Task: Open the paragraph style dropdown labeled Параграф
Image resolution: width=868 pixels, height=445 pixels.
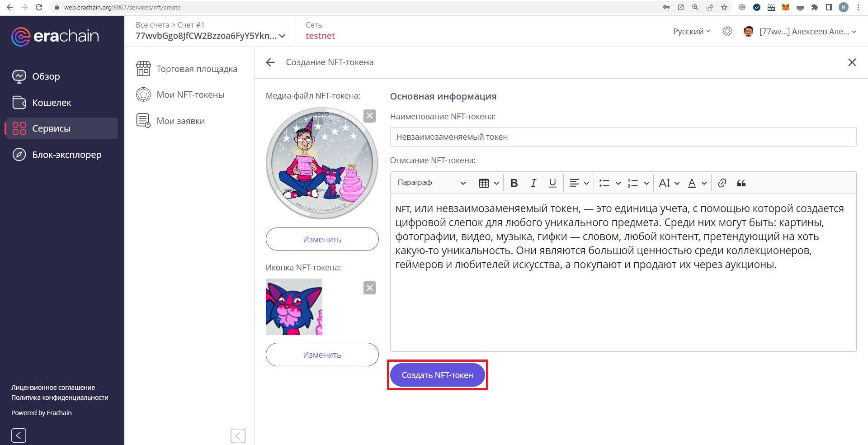Action: (429, 183)
